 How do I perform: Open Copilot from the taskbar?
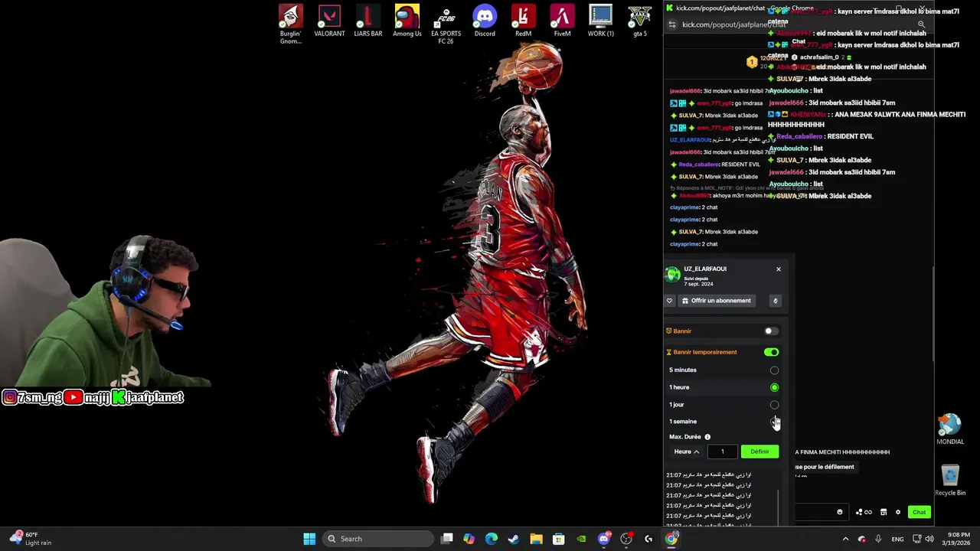[x=469, y=539]
